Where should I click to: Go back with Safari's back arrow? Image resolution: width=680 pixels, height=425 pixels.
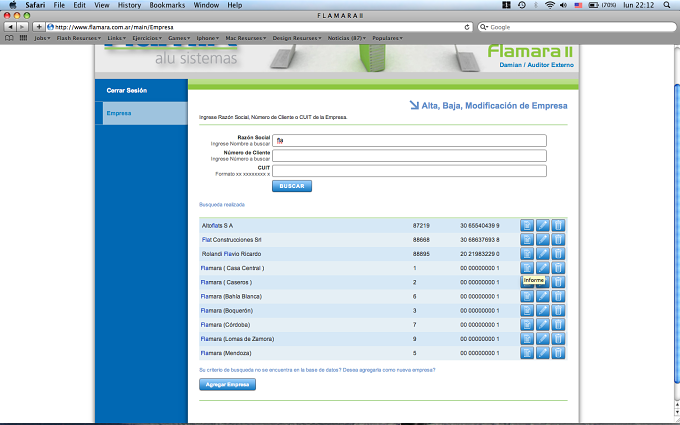coord(10,27)
